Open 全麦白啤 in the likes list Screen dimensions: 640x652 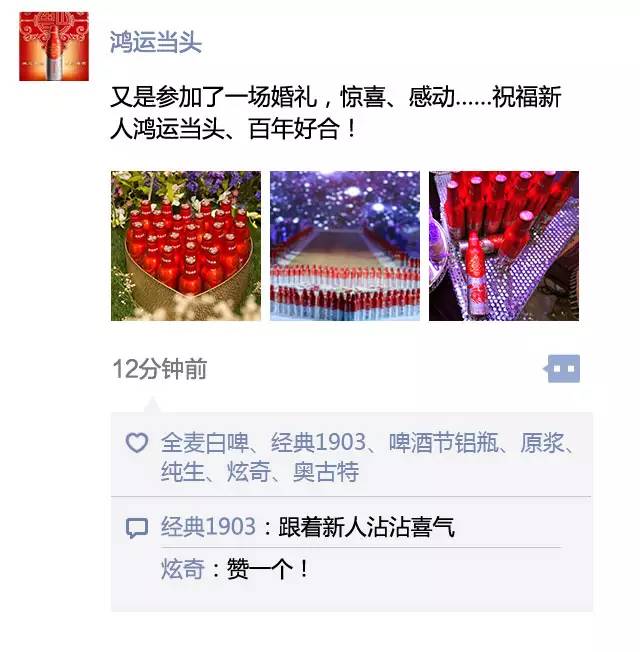[x=205, y=442]
